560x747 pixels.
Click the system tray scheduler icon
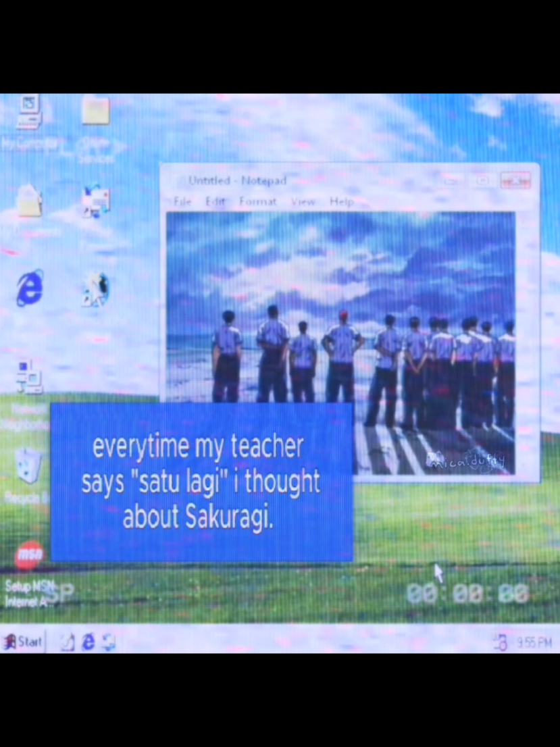click(500, 643)
